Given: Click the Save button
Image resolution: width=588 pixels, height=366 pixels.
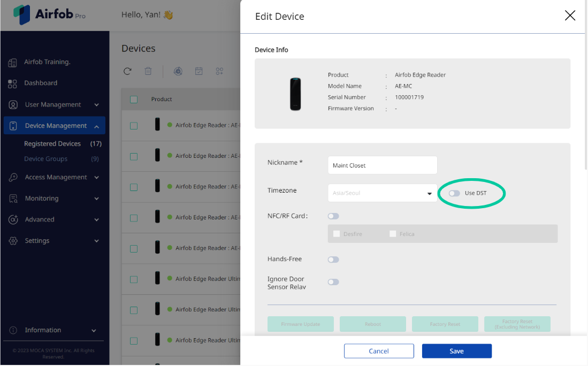Looking at the screenshot, I should [x=457, y=351].
